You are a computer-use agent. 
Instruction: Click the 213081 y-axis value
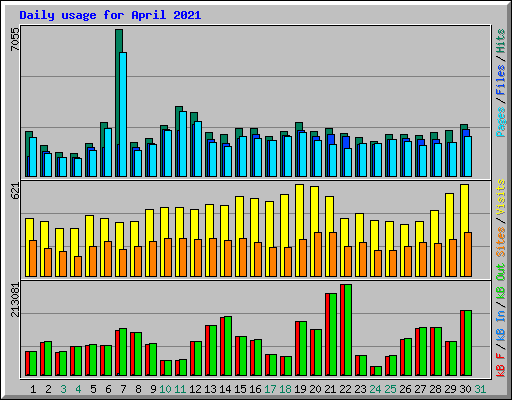(x=15, y=300)
